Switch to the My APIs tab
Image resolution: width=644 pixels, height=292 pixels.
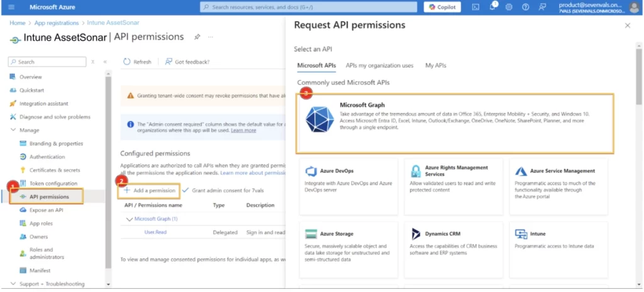click(435, 65)
